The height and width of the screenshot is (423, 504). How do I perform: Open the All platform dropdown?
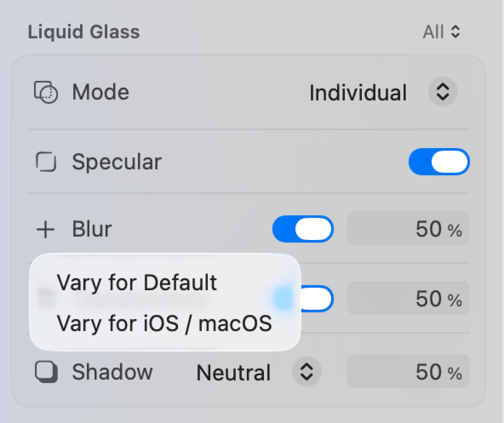click(441, 31)
